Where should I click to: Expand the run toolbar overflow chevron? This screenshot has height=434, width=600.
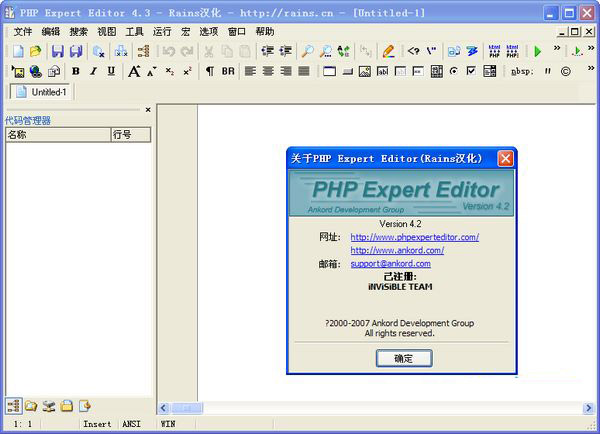[x=557, y=48]
